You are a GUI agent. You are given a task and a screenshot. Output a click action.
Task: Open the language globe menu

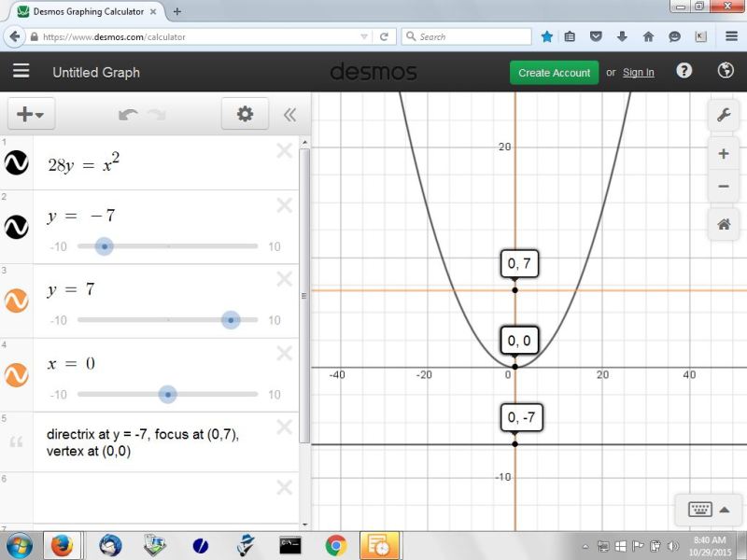726,71
